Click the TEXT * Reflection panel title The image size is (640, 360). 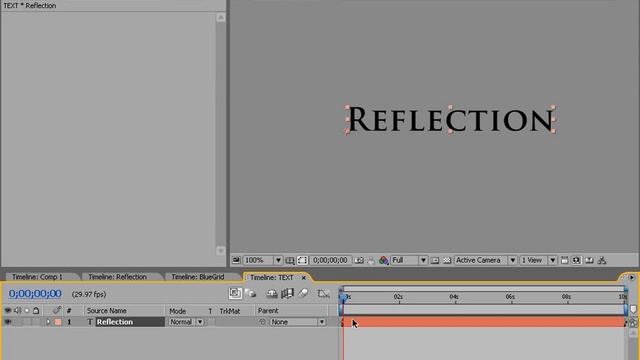pos(30,6)
